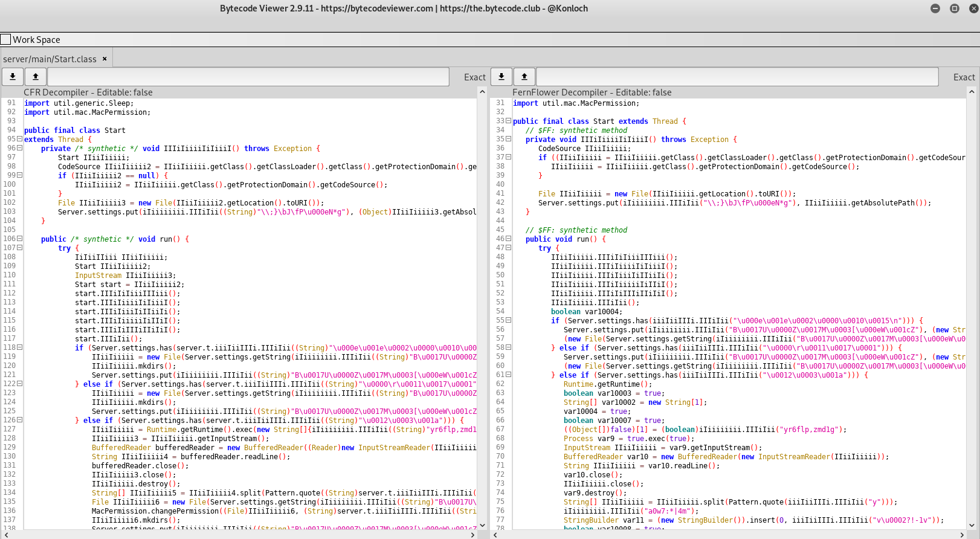Image resolution: width=980 pixels, height=539 pixels.
Task: Click FernFlower line 'import util.mac.MacPermission;'
Action: click(576, 103)
